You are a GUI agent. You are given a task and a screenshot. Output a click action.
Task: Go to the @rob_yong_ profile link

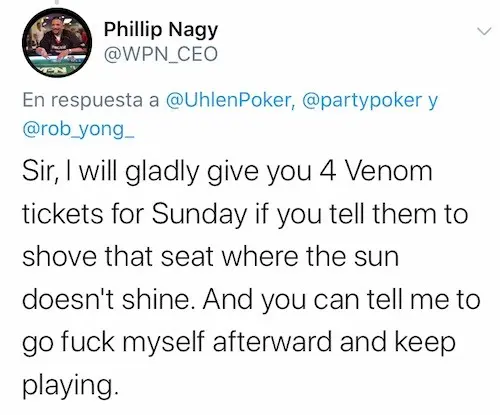point(78,129)
